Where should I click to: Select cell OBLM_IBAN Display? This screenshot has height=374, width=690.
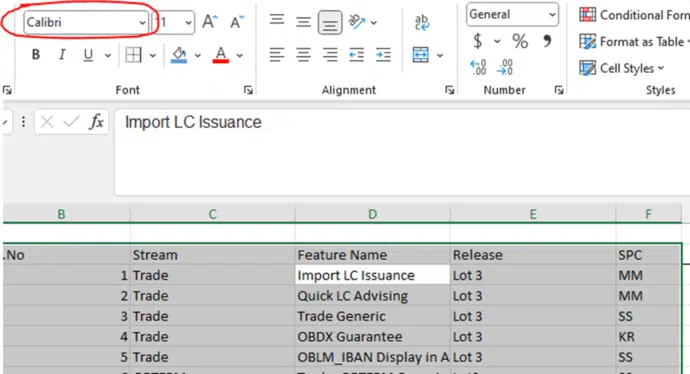(x=372, y=357)
